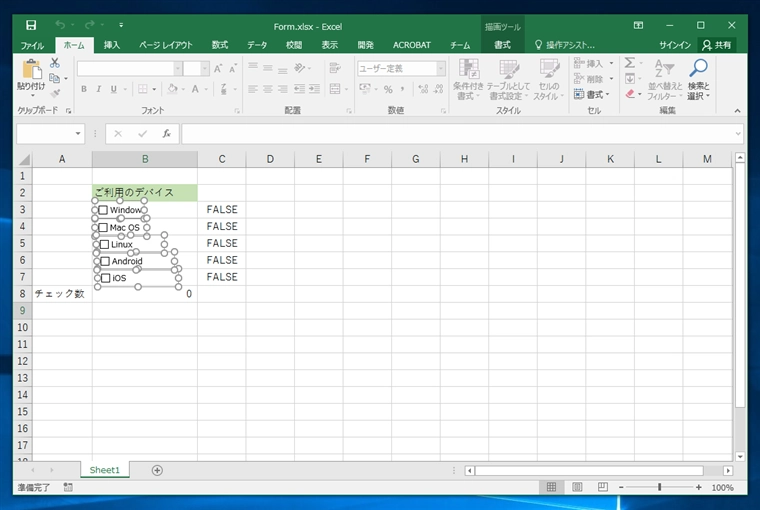This screenshot has height=510, width=760.
Task: Click the Cut scissors icon
Action: [x=55, y=63]
